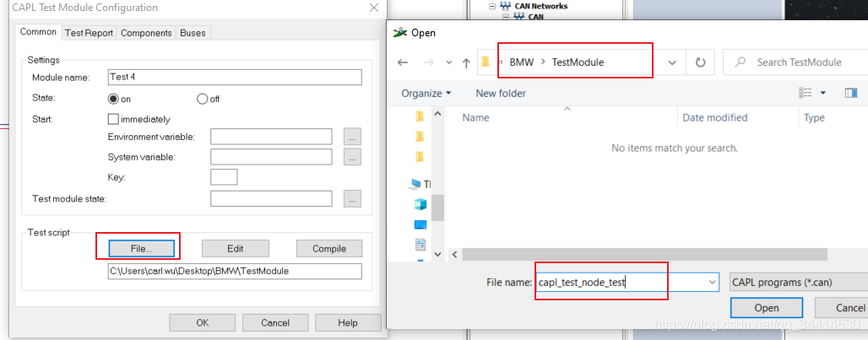
Task: Click Edit in Test script
Action: point(236,249)
